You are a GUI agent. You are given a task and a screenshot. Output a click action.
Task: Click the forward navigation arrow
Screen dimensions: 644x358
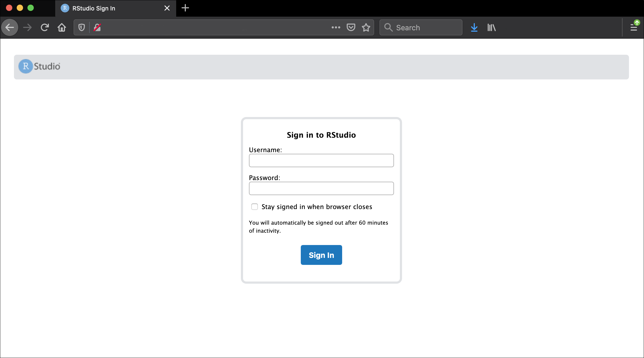point(27,27)
